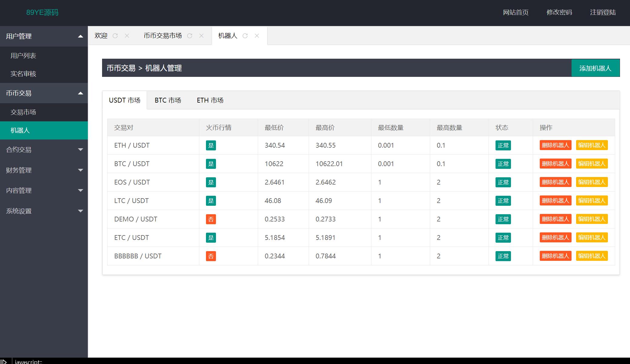Click the reload icon on the 币币交易市场 tab

(x=190, y=36)
